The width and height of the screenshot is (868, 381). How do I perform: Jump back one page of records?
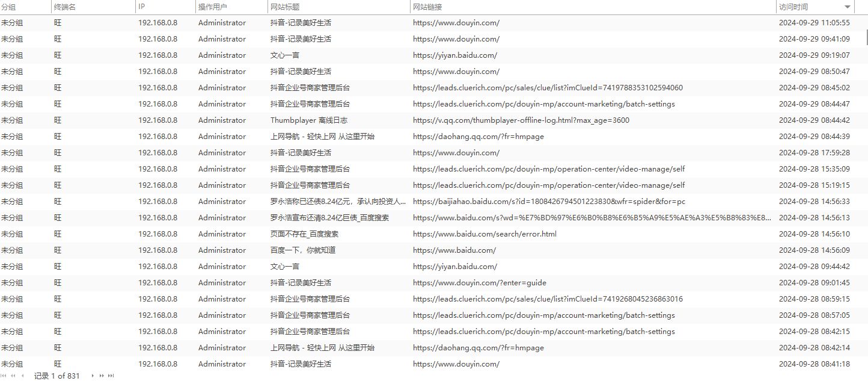point(13,376)
